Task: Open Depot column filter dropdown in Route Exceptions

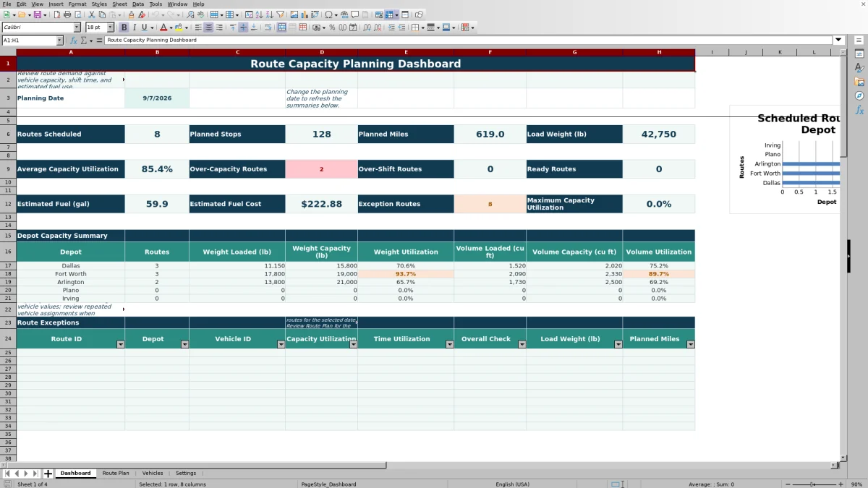Action: [x=184, y=344]
